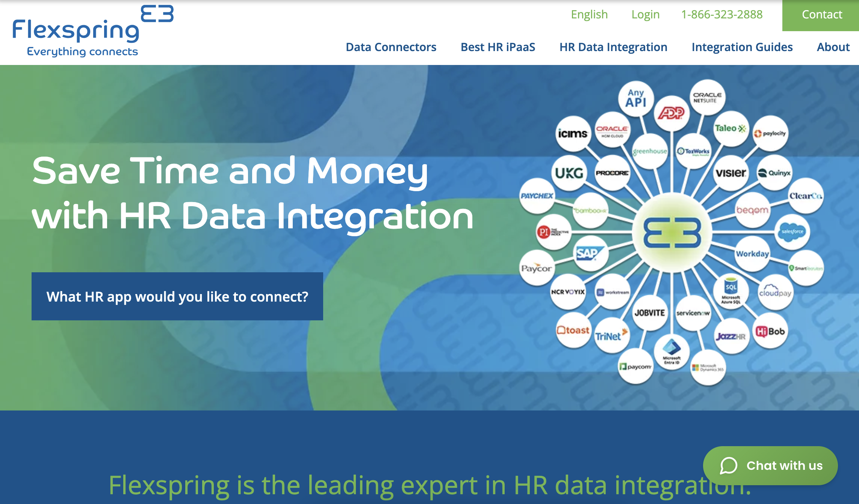Click the Flexspring logo in the header
The image size is (859, 504).
pos(93,31)
